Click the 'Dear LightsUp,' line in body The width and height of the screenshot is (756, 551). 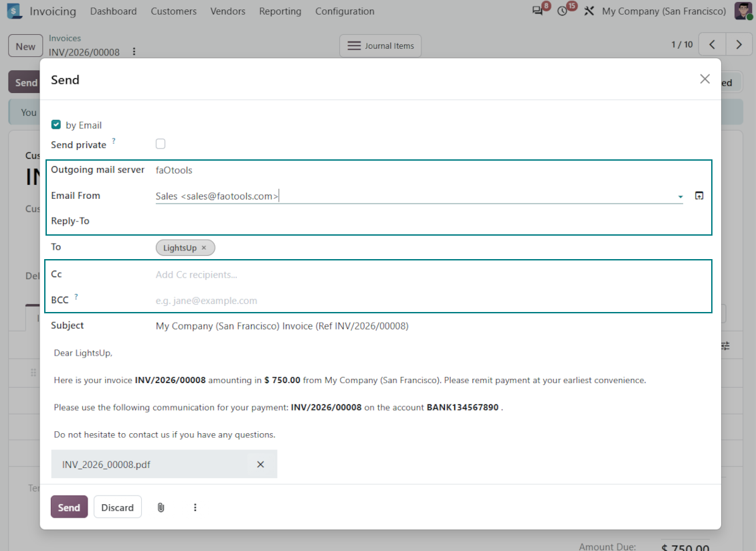click(x=83, y=353)
